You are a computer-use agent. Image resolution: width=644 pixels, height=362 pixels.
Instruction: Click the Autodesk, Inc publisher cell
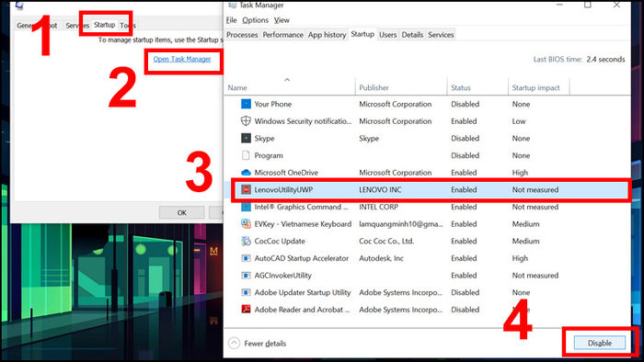click(x=381, y=258)
